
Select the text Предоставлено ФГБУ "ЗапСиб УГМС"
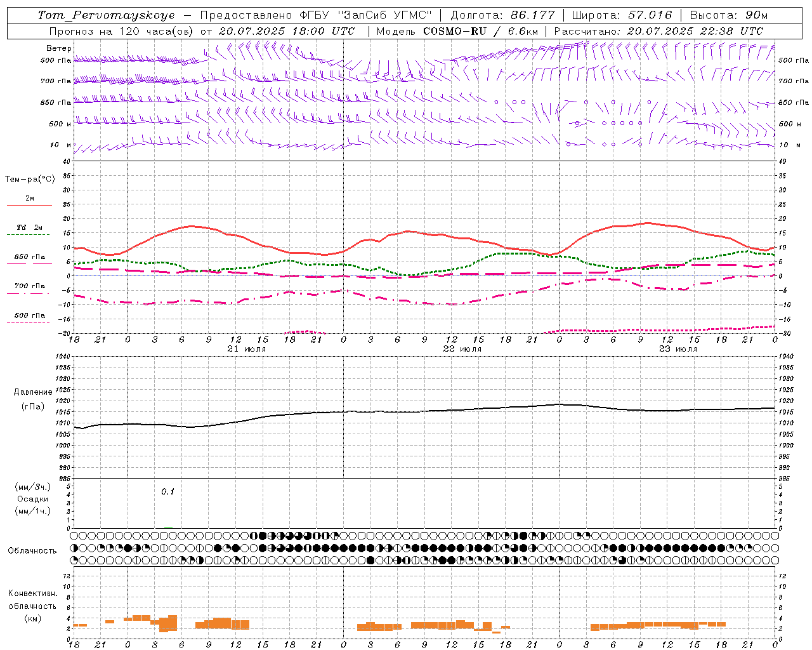pos(316,15)
